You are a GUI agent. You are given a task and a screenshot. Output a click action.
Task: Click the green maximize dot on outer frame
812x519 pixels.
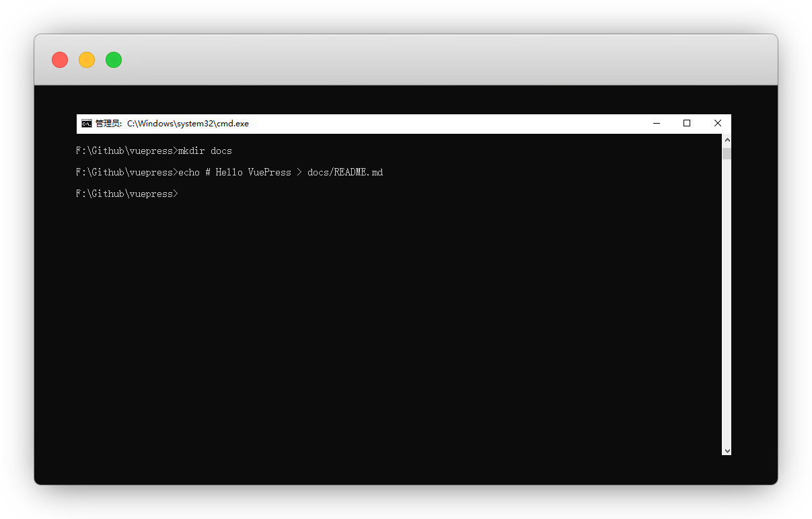(114, 60)
